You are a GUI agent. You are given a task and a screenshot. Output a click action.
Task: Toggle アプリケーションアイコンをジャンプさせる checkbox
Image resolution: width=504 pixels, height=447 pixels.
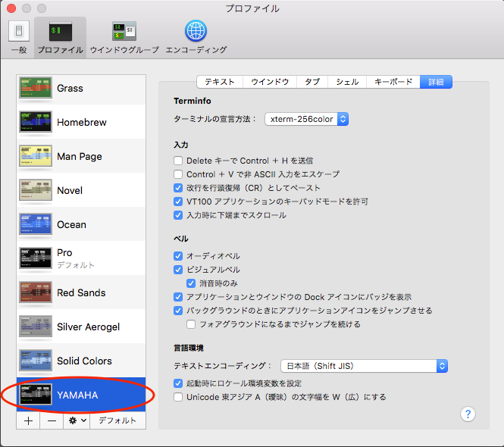178,311
